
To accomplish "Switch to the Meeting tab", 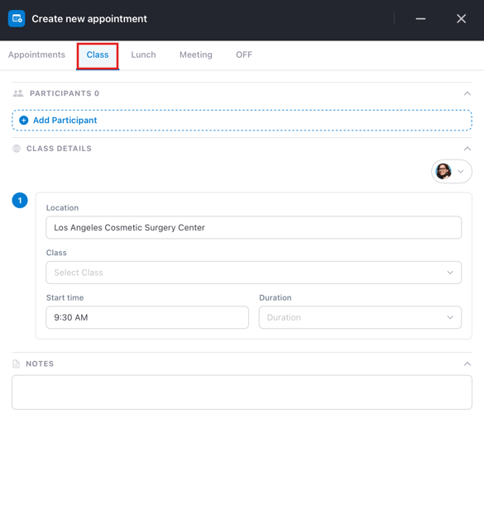I will (196, 55).
